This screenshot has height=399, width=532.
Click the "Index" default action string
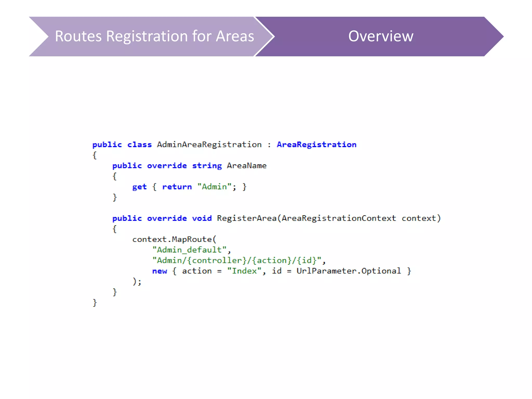point(244,271)
